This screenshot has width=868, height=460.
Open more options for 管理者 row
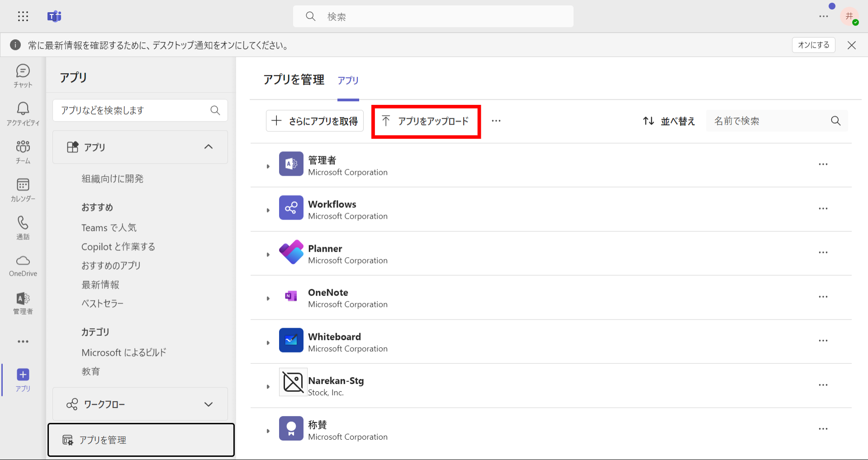pyautogui.click(x=823, y=164)
